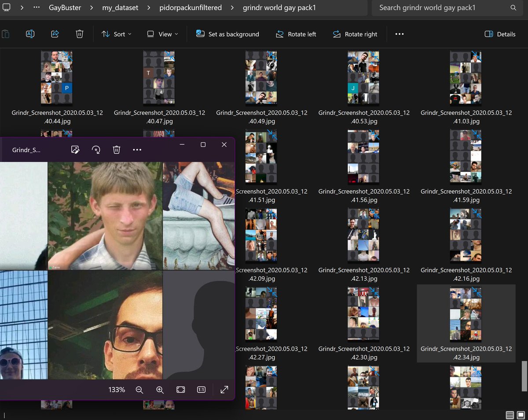Image resolution: width=528 pixels, height=420 pixels.
Task: Select thumbnail of file ending 12.40.44.jpg
Action: (57, 79)
